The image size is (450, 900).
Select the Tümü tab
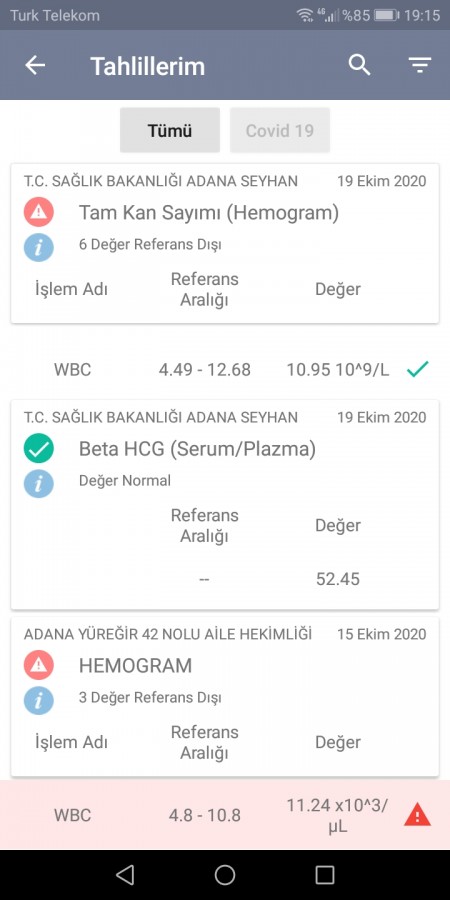pyautogui.click(x=170, y=130)
